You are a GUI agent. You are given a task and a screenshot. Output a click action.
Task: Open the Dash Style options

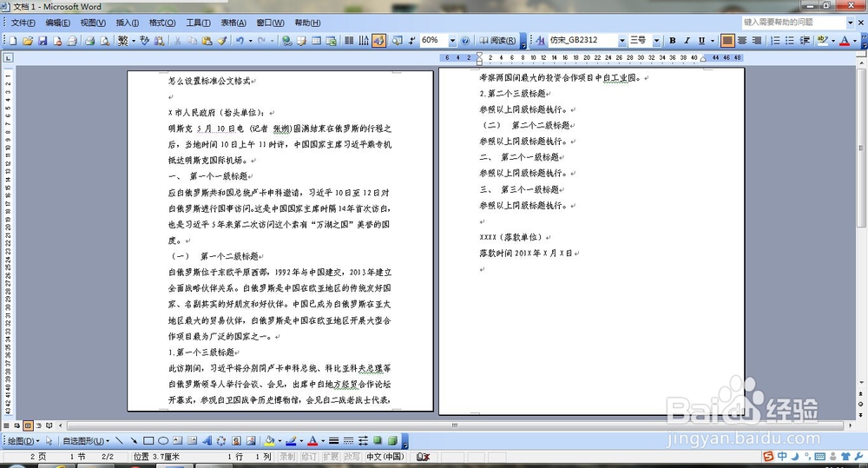348,441
